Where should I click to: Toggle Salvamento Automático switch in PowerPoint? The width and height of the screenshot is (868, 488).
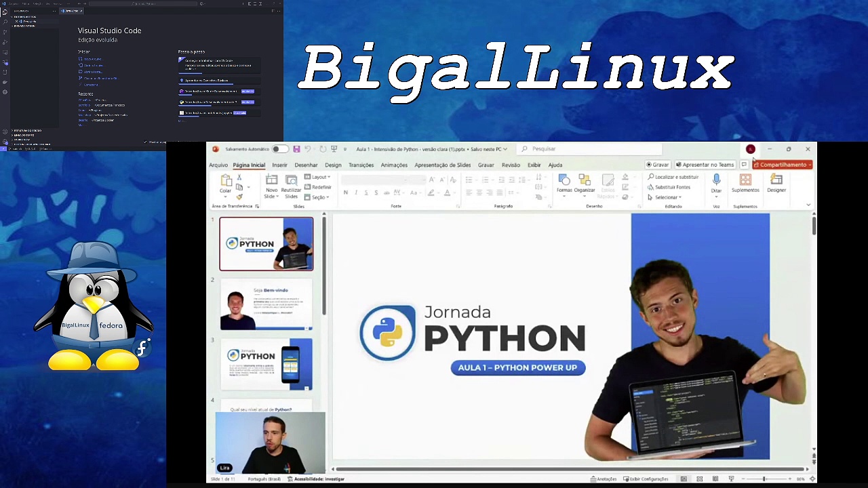point(279,149)
